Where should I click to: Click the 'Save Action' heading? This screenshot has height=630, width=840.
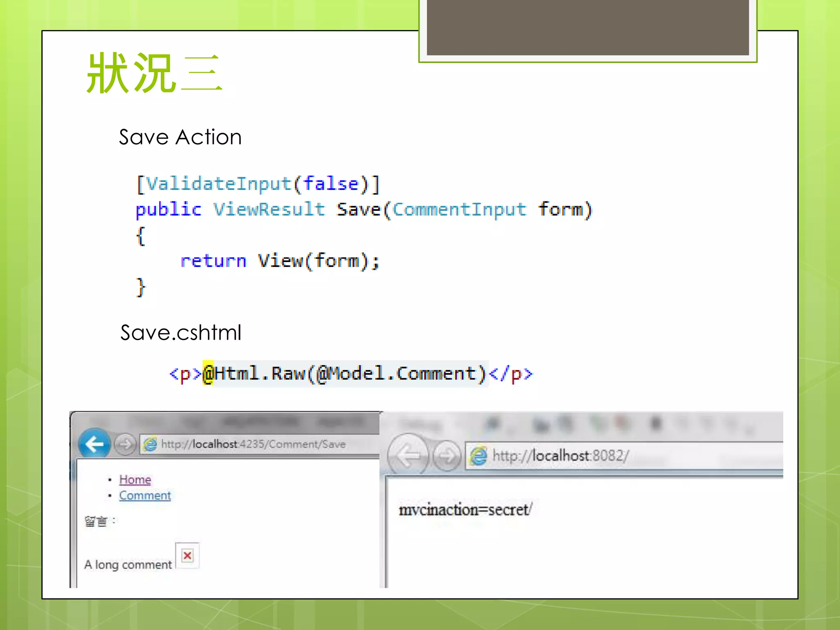click(x=180, y=137)
